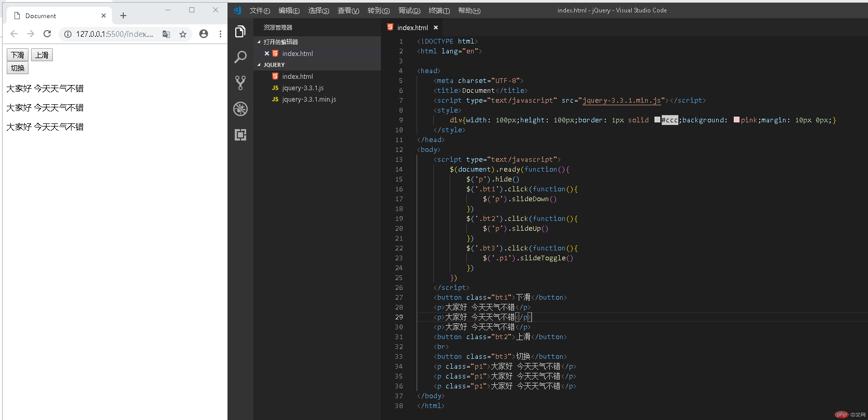Click the #ccc color swatch in code
The width and height of the screenshot is (868, 420).
coord(657,120)
